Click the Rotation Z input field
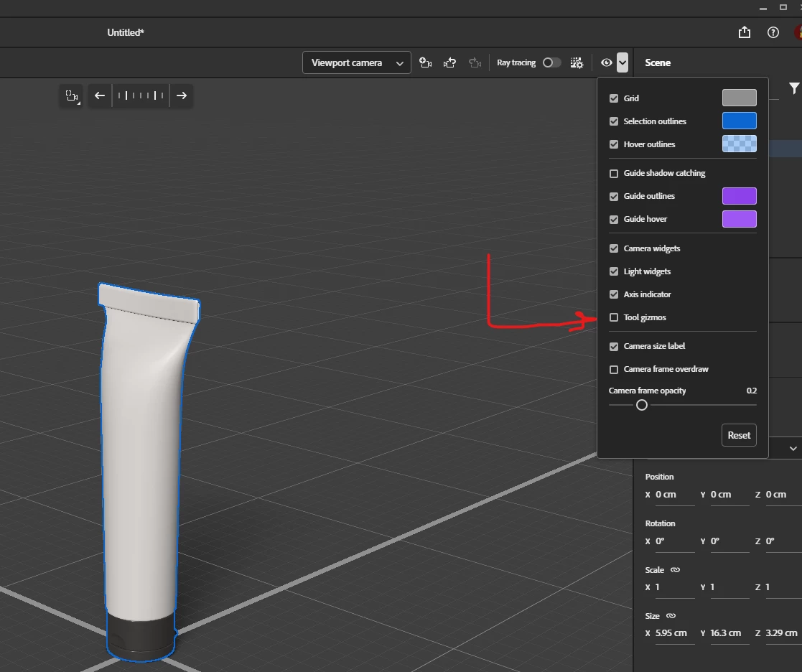 (783, 541)
